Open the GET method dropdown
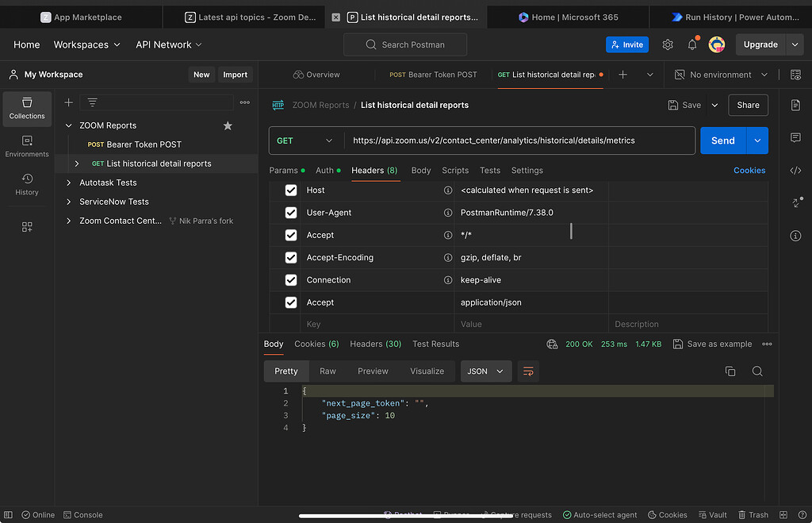Viewport: 812px width, 523px height. click(x=305, y=140)
